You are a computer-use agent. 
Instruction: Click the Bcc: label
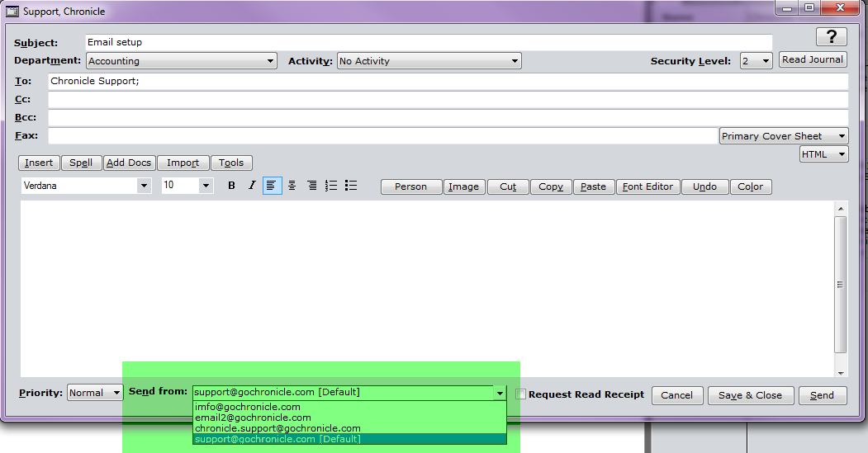(x=26, y=118)
